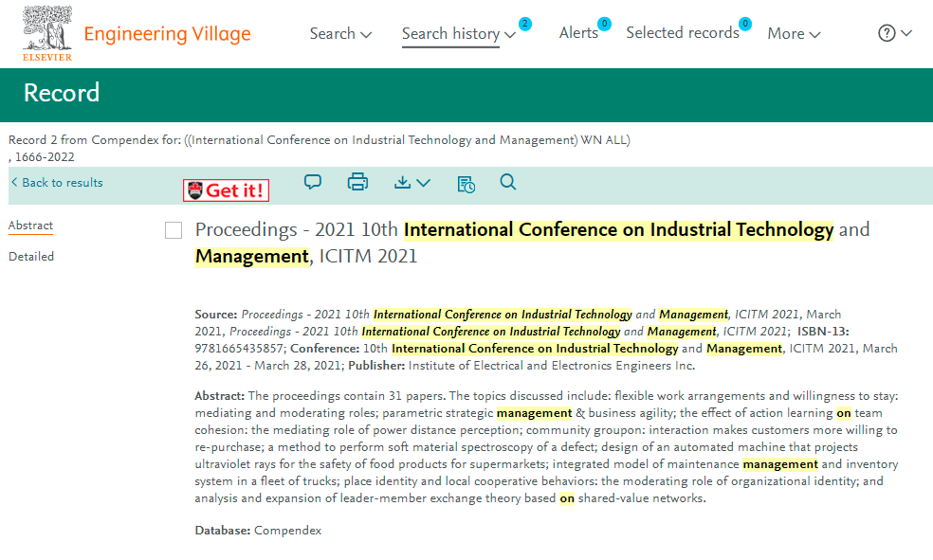Open the comment speech bubble icon
Screen dimensions: 933x560
[x=313, y=182]
